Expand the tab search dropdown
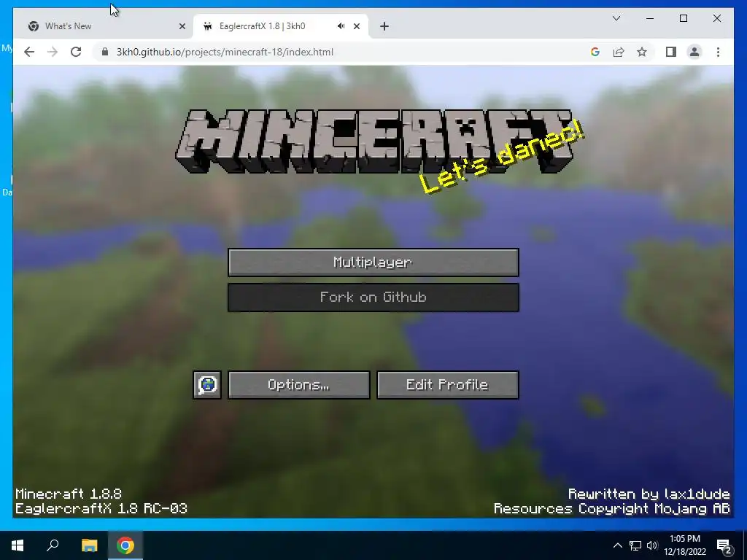The width and height of the screenshot is (747, 560). [616, 18]
